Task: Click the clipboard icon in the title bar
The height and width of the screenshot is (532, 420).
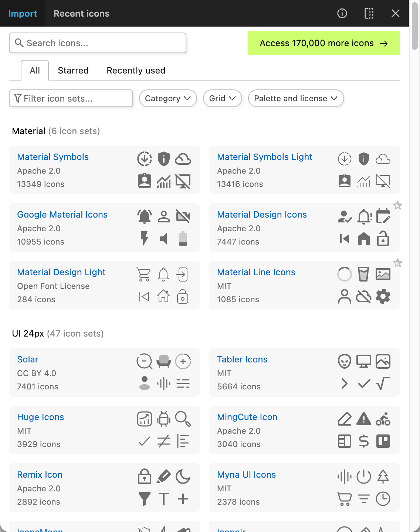Action: pos(369,13)
